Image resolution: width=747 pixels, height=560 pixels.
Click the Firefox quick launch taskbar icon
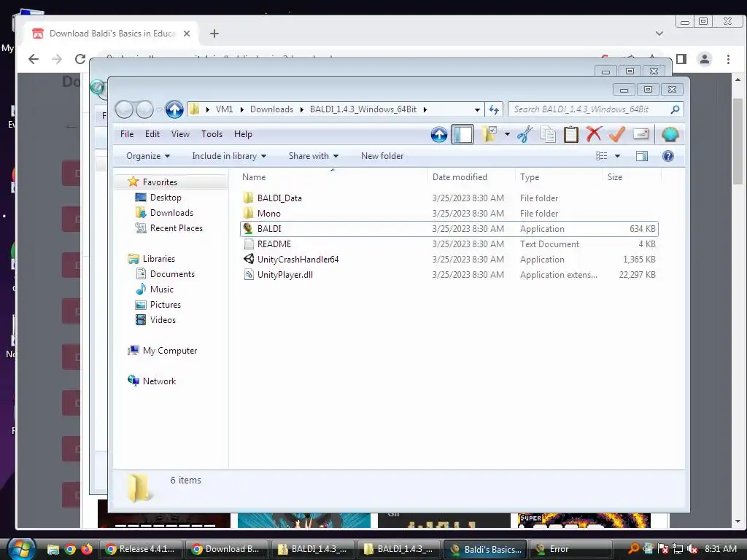pyautogui.click(x=87, y=549)
